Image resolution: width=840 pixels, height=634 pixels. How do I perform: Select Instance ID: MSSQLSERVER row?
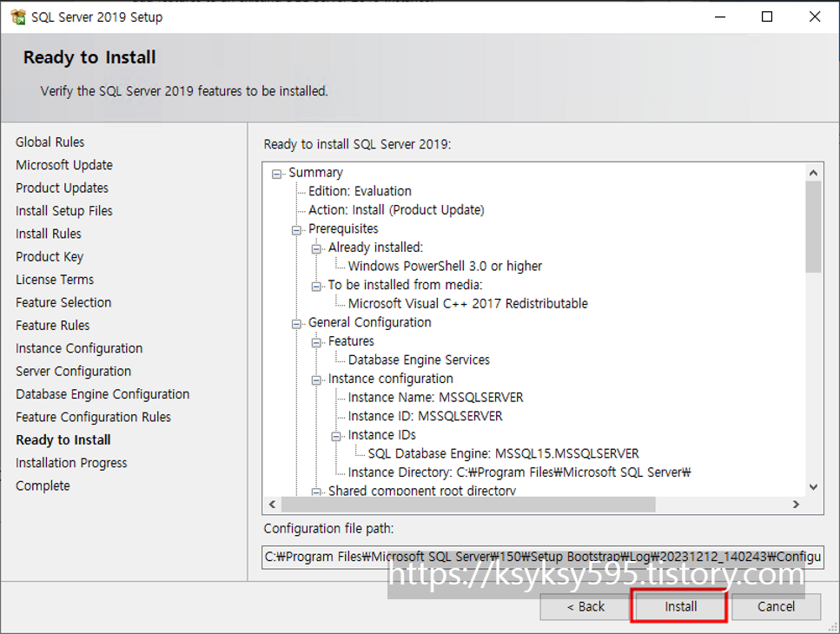(426, 416)
